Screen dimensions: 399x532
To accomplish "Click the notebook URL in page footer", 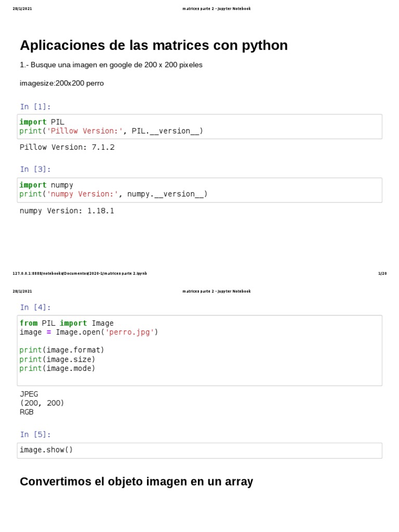I will point(79,273).
